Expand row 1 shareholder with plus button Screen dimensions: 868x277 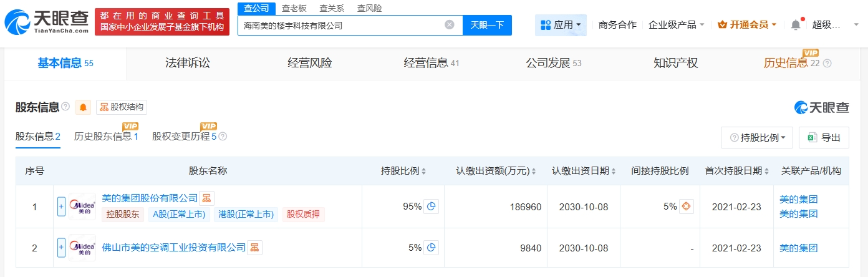pyautogui.click(x=61, y=207)
